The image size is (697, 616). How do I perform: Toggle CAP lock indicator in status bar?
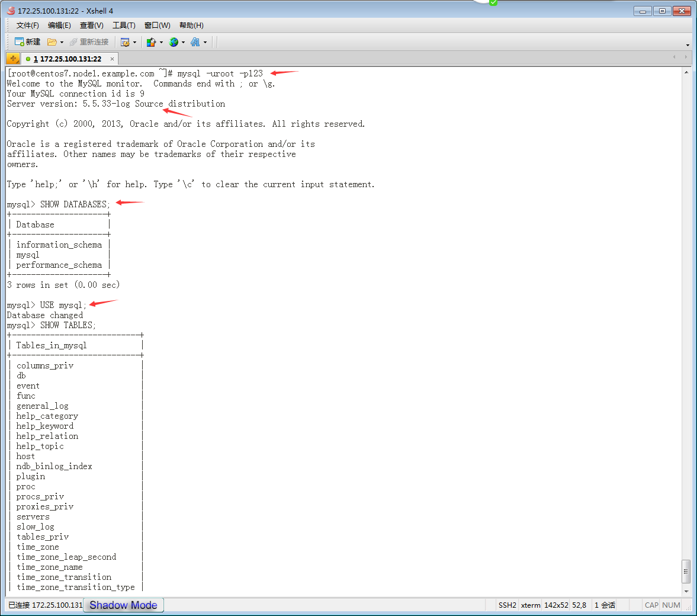(651, 605)
